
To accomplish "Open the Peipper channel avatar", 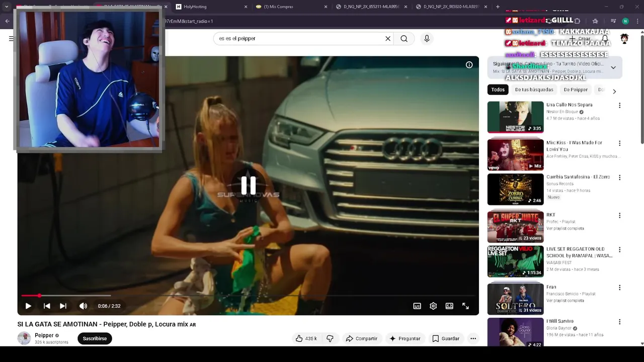I will click(x=24, y=338).
